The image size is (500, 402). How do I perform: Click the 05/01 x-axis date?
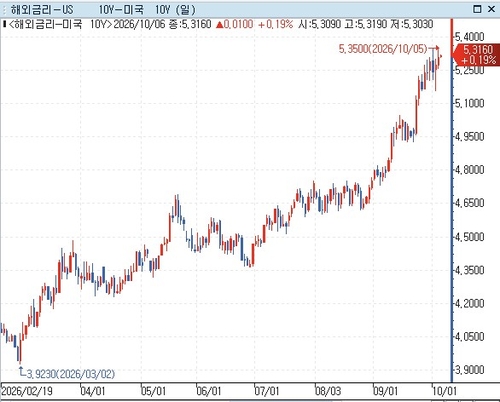(154, 391)
